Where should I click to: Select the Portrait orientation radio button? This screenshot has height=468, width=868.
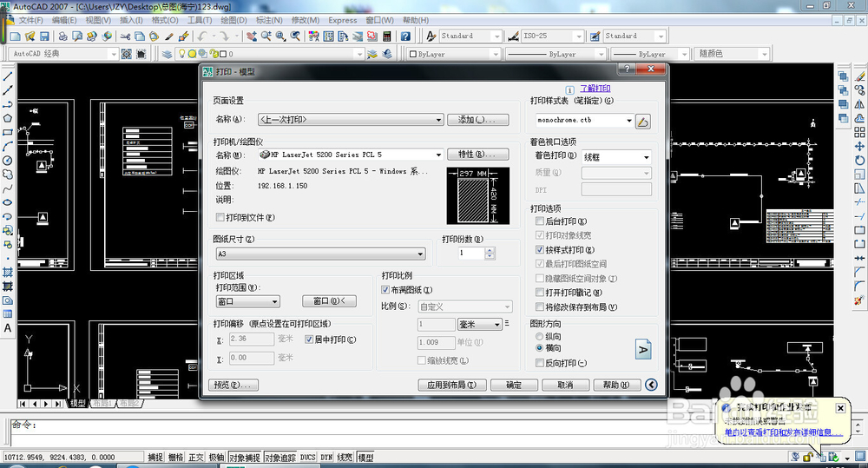(539, 336)
